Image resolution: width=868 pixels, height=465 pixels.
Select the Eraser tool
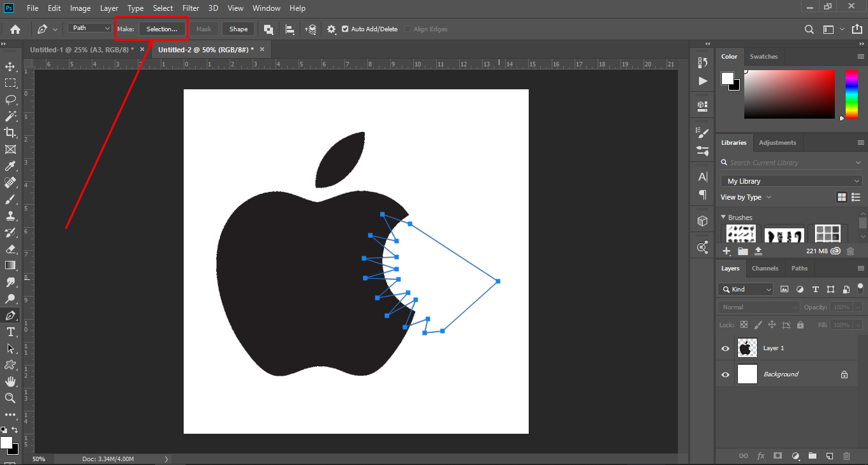(x=10, y=249)
